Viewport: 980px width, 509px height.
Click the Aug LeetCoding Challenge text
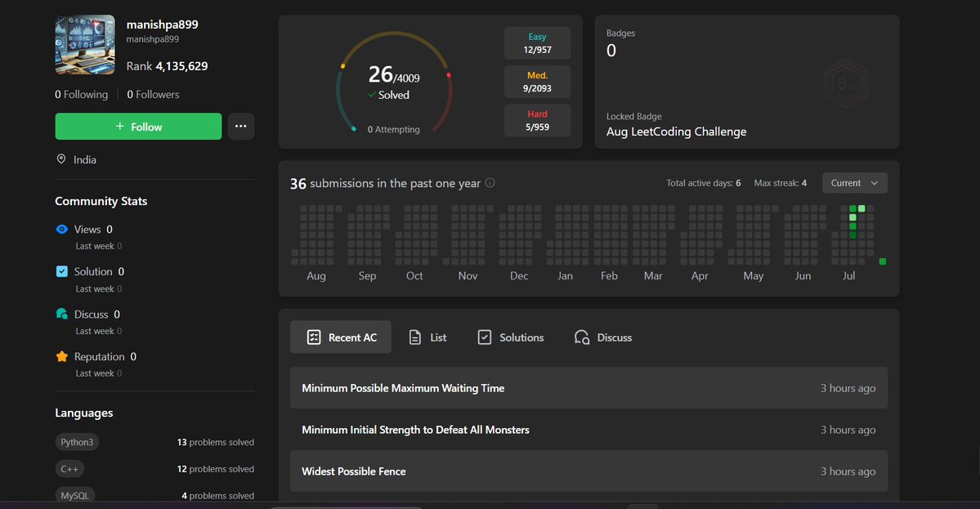[x=676, y=132]
